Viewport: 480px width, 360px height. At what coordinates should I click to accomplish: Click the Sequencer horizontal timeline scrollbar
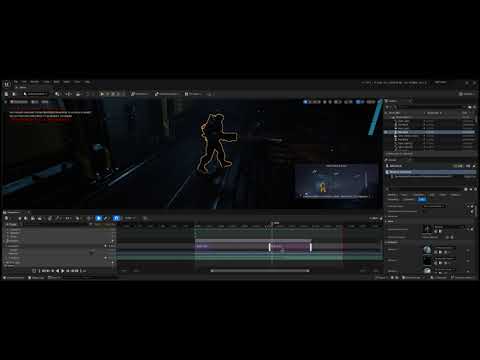click(260, 271)
